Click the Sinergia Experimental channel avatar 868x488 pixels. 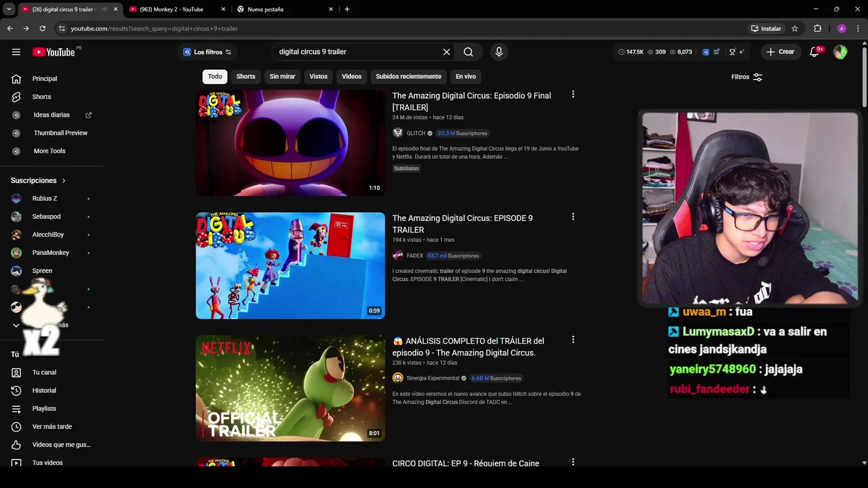tap(397, 378)
